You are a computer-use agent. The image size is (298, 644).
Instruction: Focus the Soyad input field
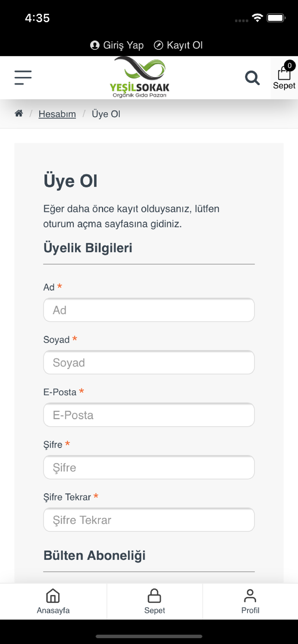pos(149,363)
